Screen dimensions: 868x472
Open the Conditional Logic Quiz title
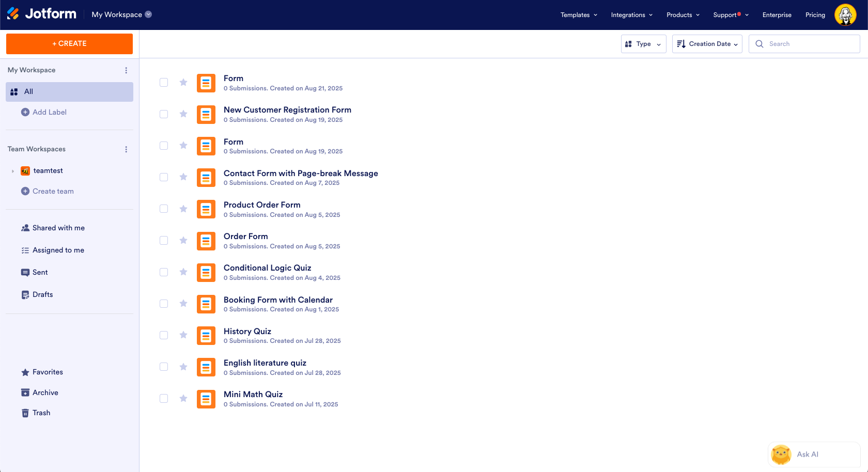click(267, 268)
